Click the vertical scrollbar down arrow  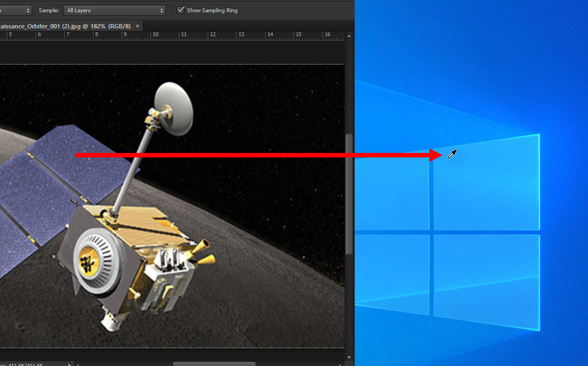349,357
